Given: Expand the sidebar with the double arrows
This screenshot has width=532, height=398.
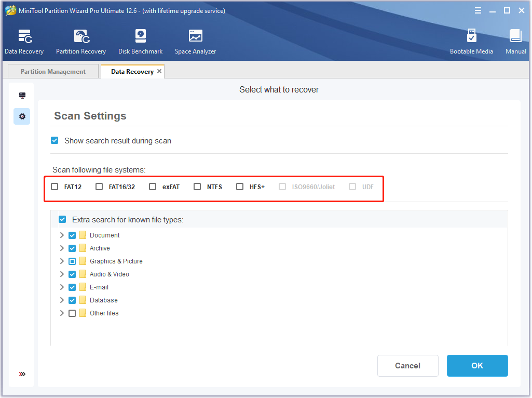Looking at the screenshot, I should coord(22,374).
